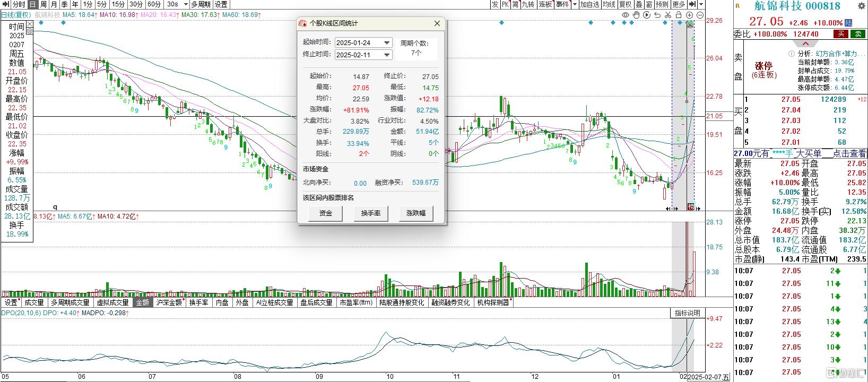Screen dimensions: 868x382
Task: Click the collapse arrow under 委比
Action: click(805, 44)
